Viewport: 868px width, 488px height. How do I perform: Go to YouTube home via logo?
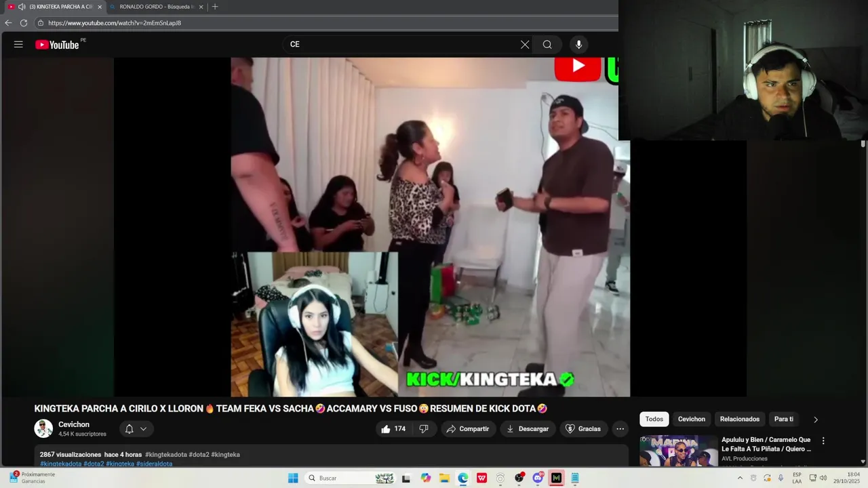[57, 45]
